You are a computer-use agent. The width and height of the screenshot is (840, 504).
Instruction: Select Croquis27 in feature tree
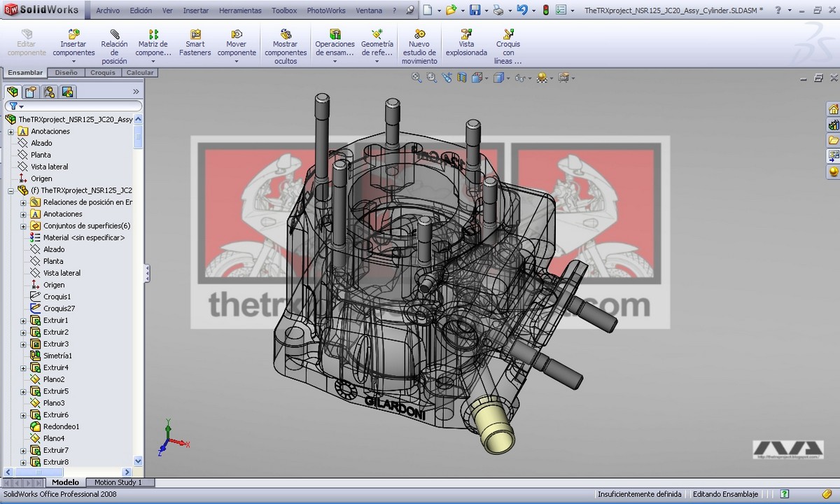[53, 309]
